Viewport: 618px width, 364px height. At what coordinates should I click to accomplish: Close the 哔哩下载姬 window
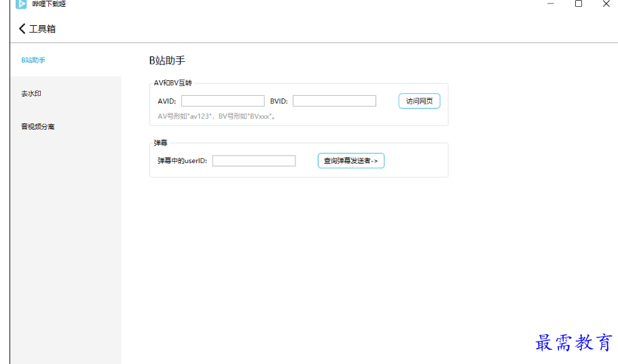(606, 3)
